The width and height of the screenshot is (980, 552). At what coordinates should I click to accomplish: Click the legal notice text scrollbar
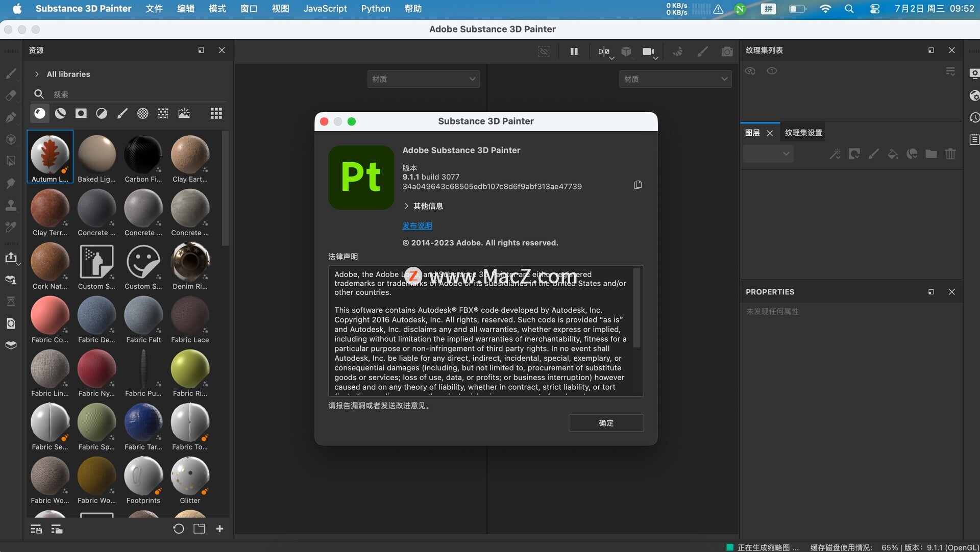pyautogui.click(x=636, y=308)
